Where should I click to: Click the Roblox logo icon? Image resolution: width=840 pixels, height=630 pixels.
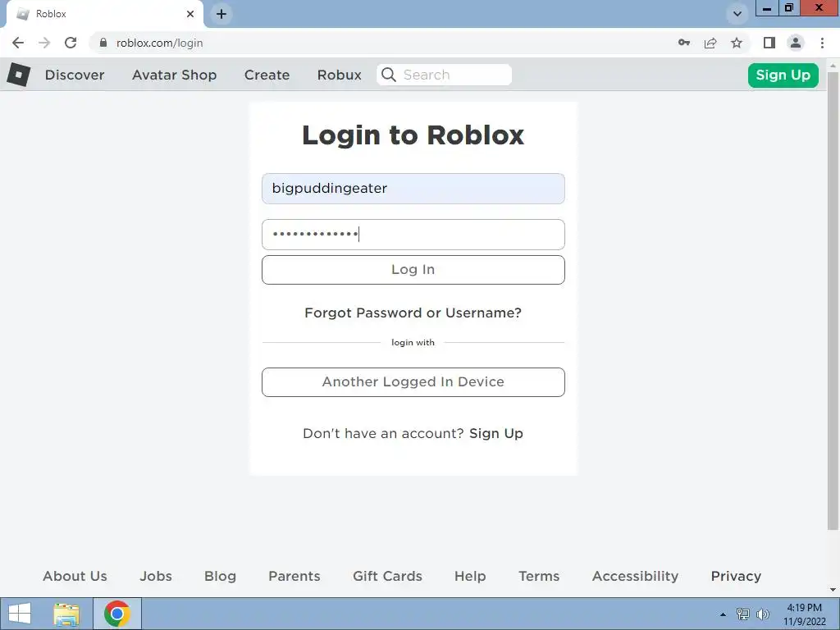[18, 75]
